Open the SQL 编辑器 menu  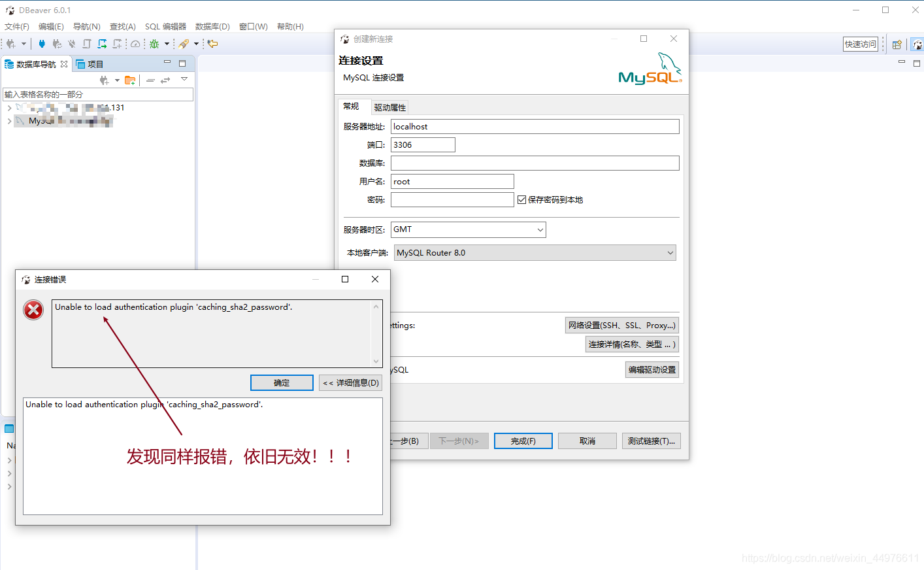pos(165,27)
